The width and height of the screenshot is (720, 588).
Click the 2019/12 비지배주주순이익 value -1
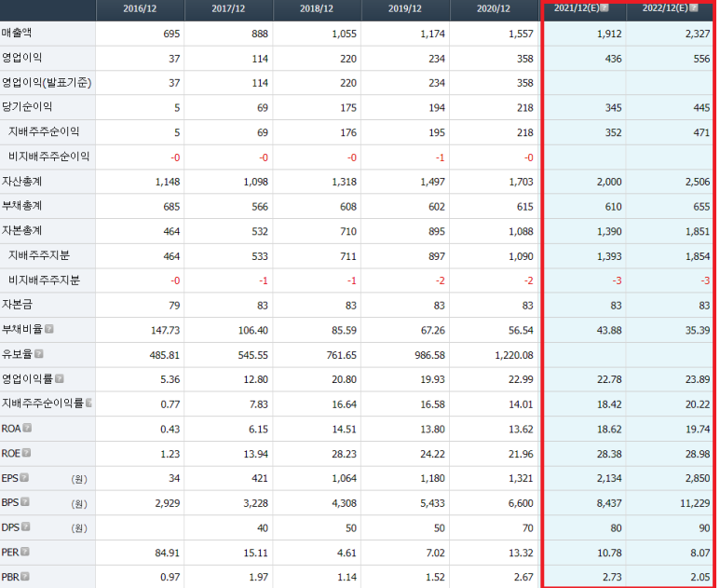(440, 157)
